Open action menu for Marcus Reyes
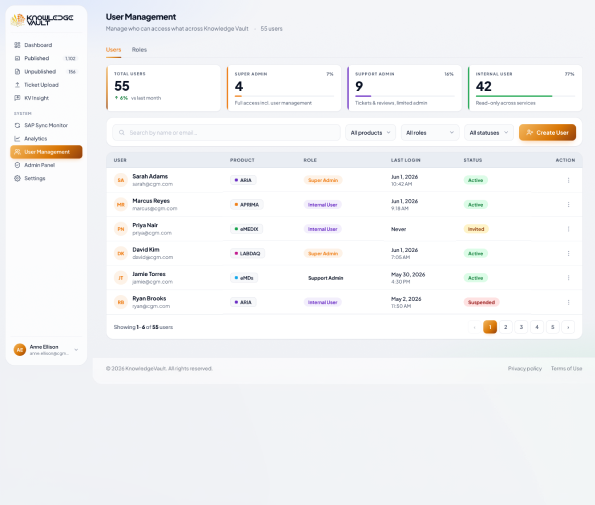This screenshot has height=505, width=595. (568, 205)
